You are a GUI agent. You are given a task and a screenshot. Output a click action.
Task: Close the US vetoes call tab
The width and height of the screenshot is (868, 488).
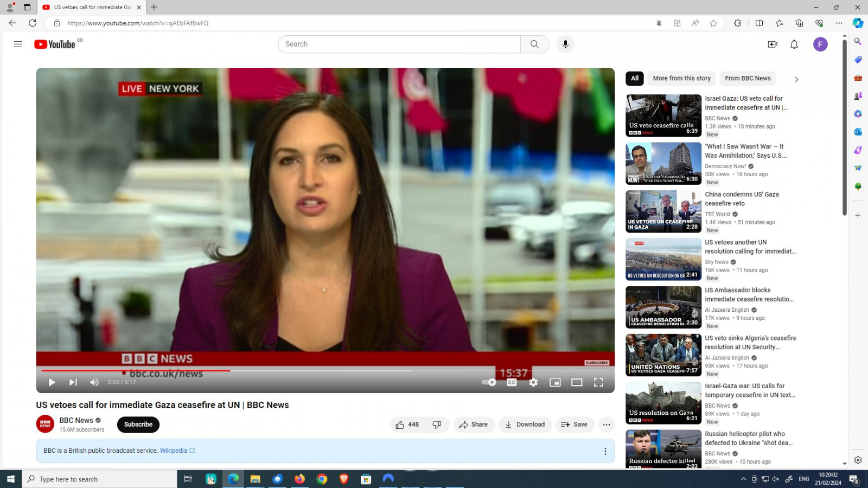[x=139, y=7]
